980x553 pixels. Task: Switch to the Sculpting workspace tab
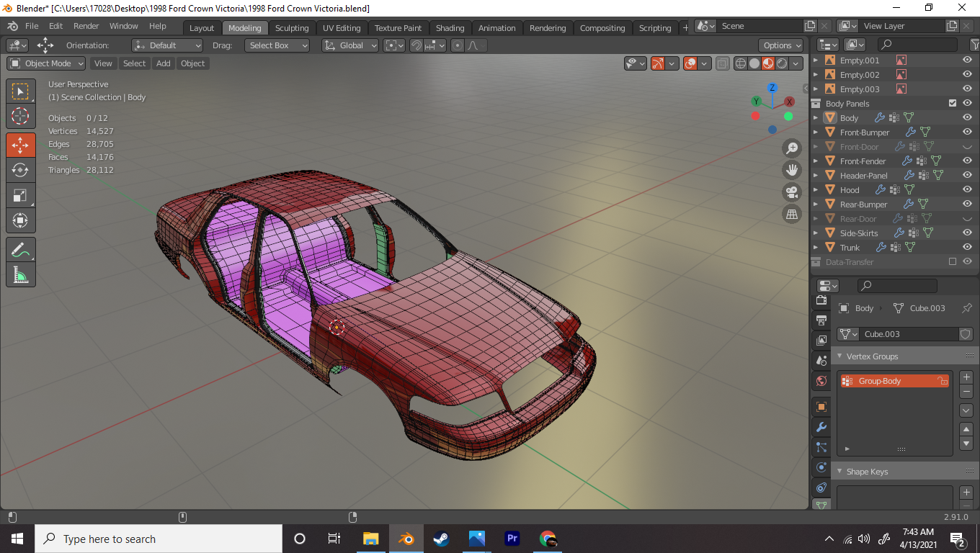(292, 28)
